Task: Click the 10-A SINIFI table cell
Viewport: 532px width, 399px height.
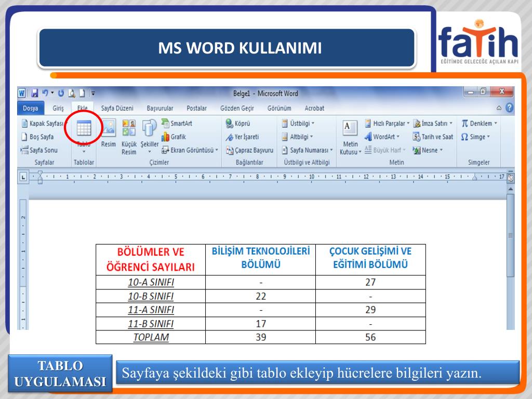Action: [151, 282]
